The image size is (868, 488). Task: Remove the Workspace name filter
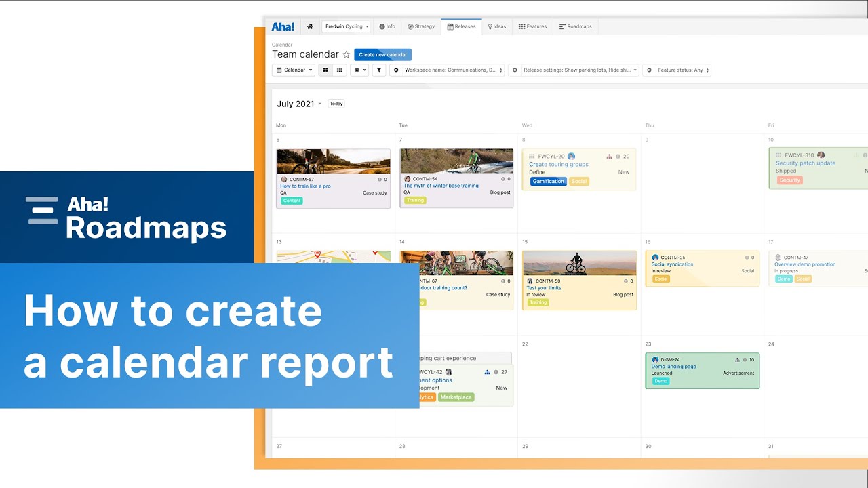(x=396, y=70)
